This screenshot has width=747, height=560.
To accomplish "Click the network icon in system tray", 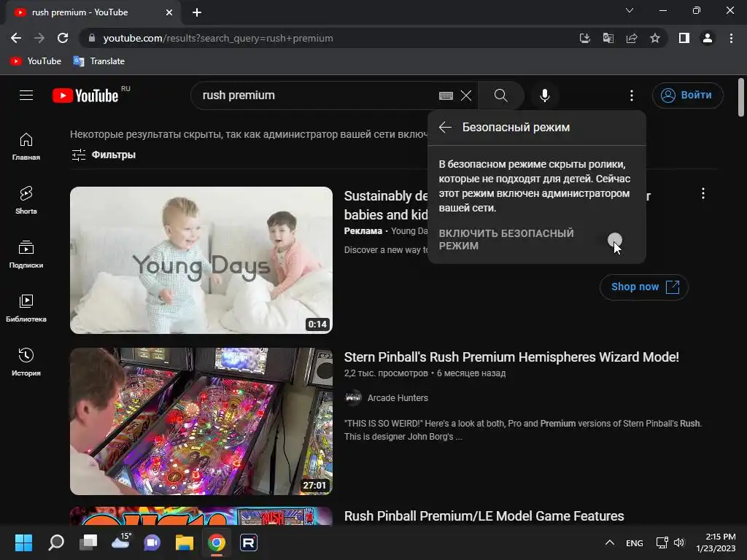I will (662, 542).
